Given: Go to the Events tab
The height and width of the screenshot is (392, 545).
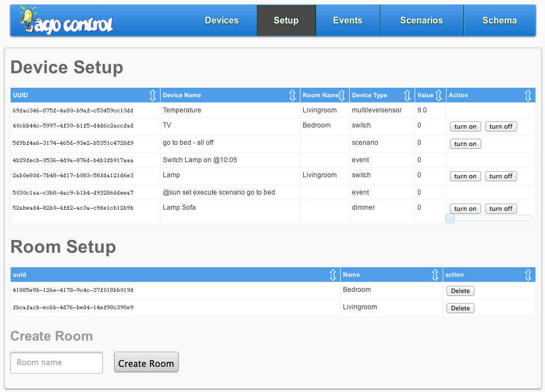Looking at the screenshot, I should coord(347,21).
